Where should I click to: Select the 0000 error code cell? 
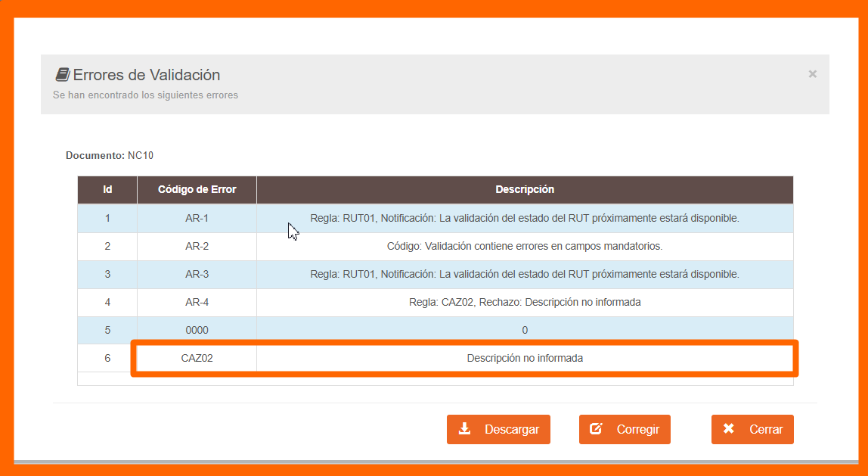point(197,330)
